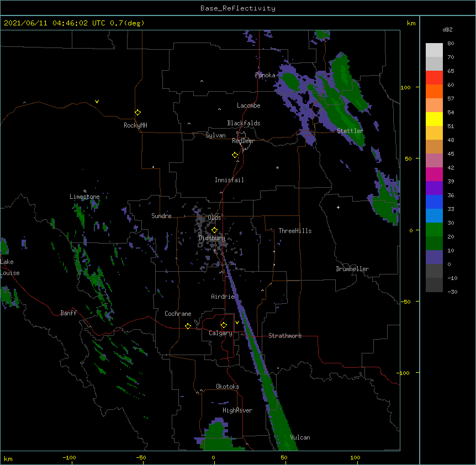Select the -50 tick on the vertical axis
This screenshot has width=476, height=465.
(x=405, y=302)
